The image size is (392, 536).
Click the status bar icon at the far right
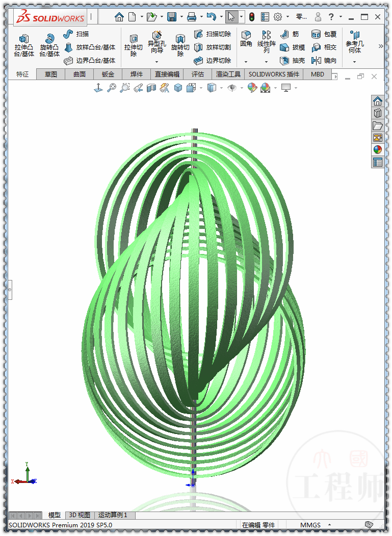tap(369, 524)
